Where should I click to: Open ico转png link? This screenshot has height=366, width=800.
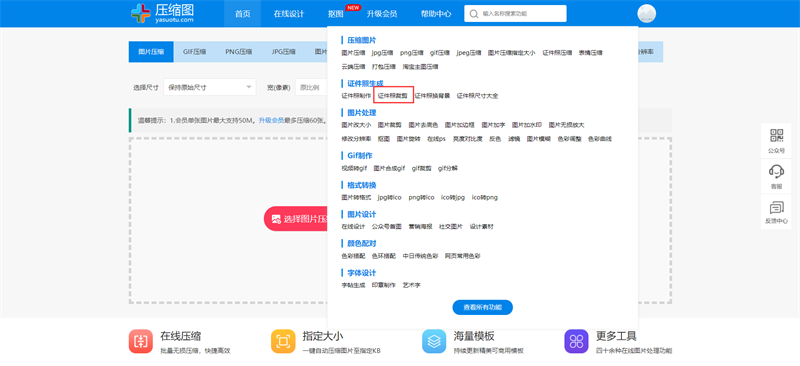(485, 197)
